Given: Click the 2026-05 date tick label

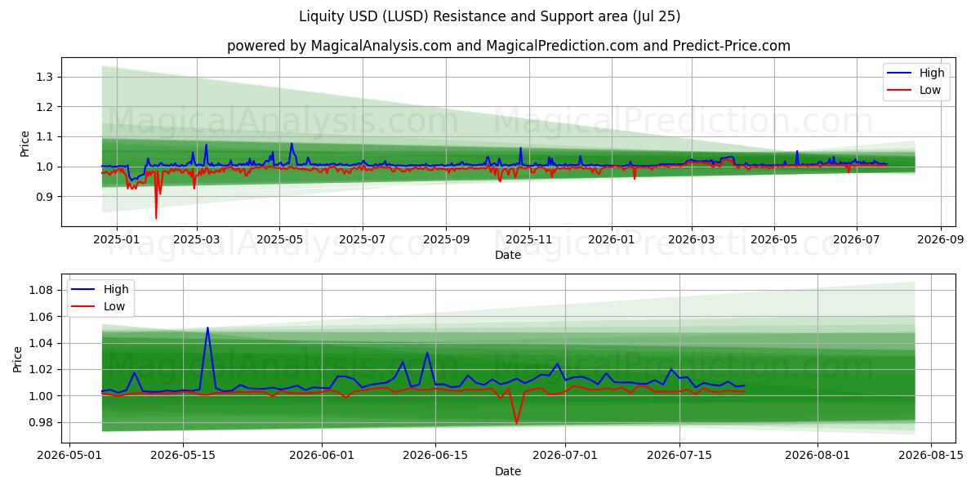Looking at the screenshot, I should (x=775, y=239).
